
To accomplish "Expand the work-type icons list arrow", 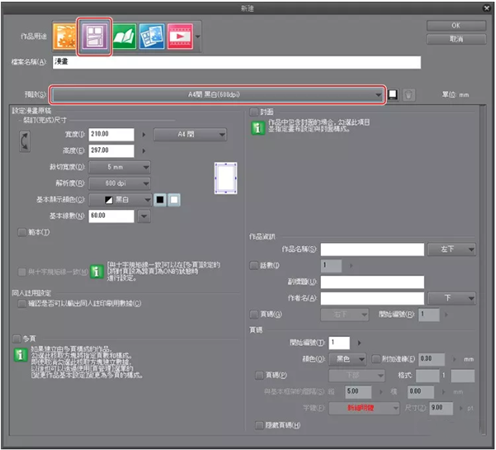I will (x=198, y=37).
